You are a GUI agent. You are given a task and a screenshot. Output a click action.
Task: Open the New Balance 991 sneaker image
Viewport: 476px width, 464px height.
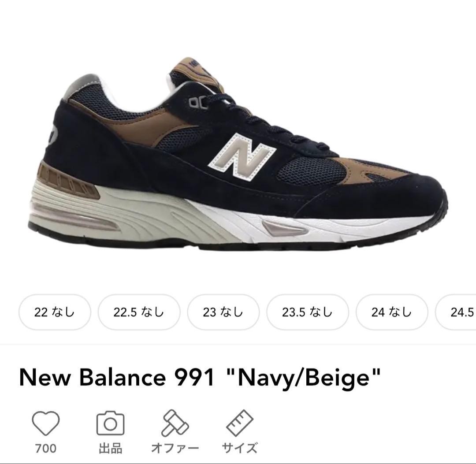pyautogui.click(x=238, y=153)
